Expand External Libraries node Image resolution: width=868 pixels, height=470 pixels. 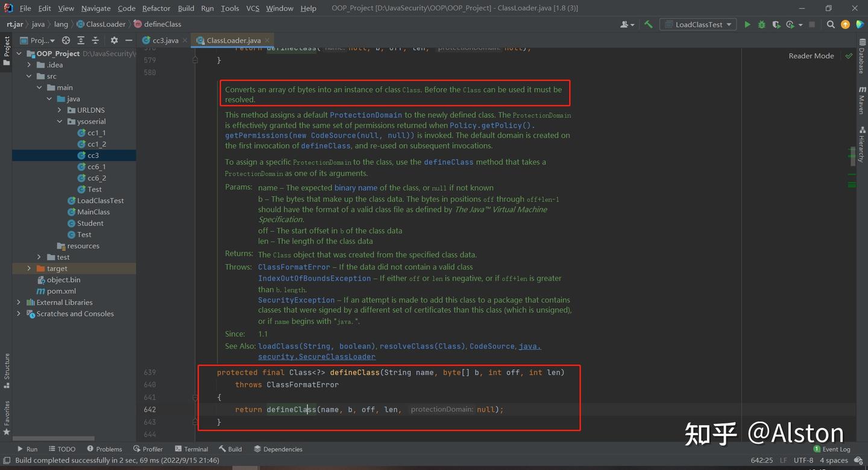point(19,302)
